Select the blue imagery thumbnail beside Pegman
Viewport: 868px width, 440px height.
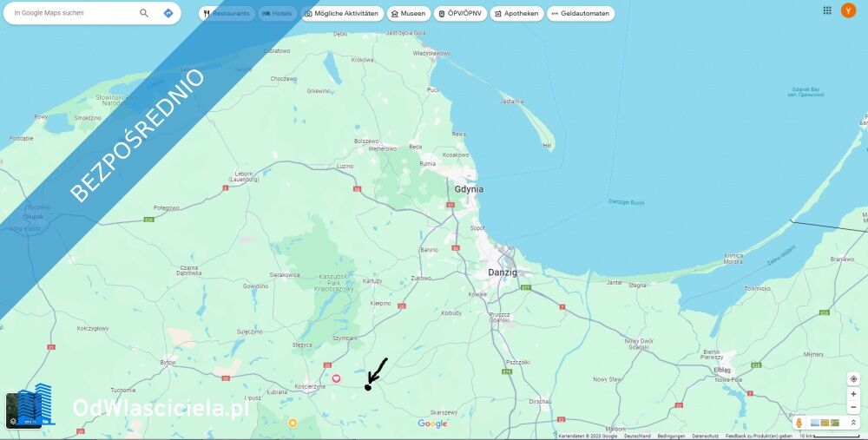click(815, 423)
